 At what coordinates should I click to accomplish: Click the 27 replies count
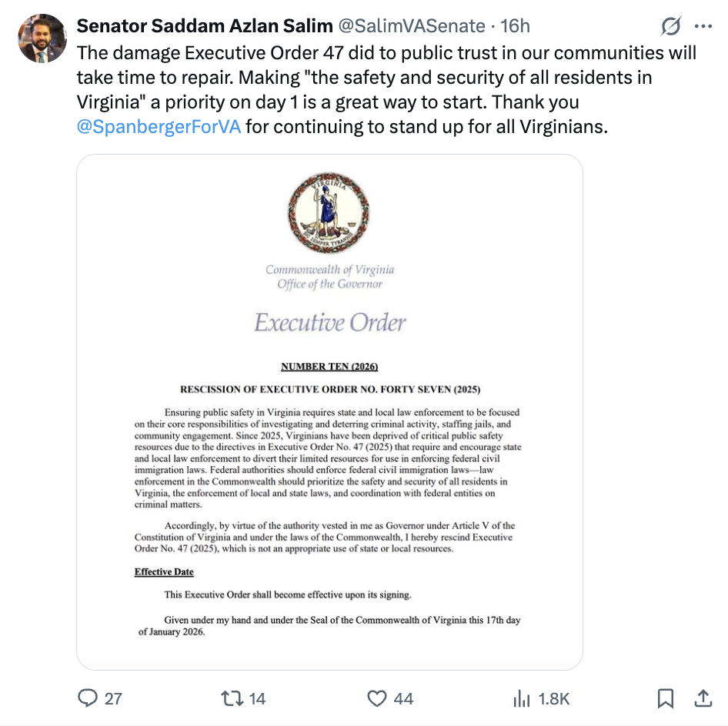click(113, 698)
